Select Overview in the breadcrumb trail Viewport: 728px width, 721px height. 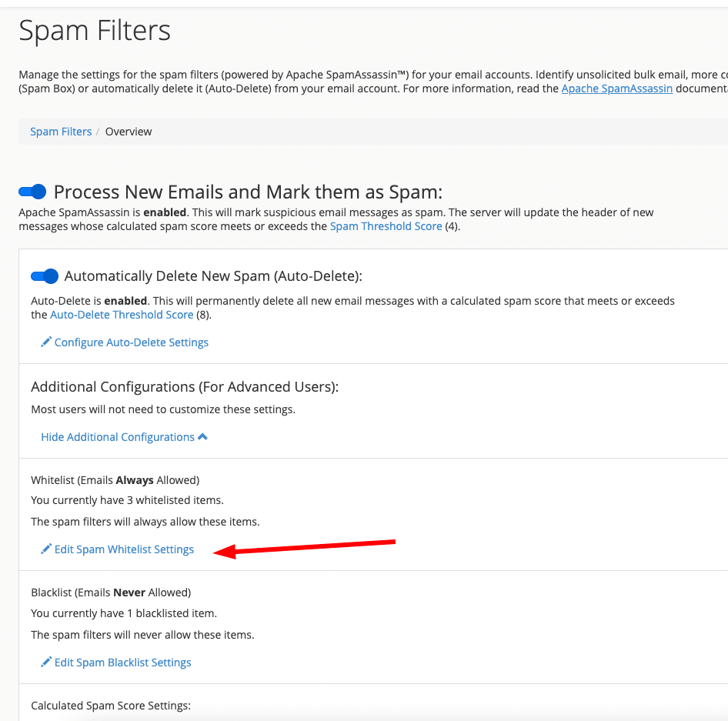pos(128,131)
